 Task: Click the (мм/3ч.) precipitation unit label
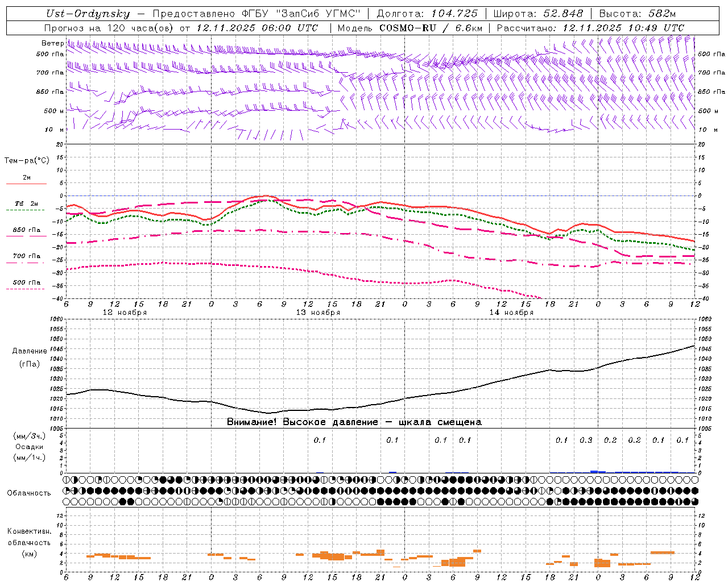coord(30,436)
